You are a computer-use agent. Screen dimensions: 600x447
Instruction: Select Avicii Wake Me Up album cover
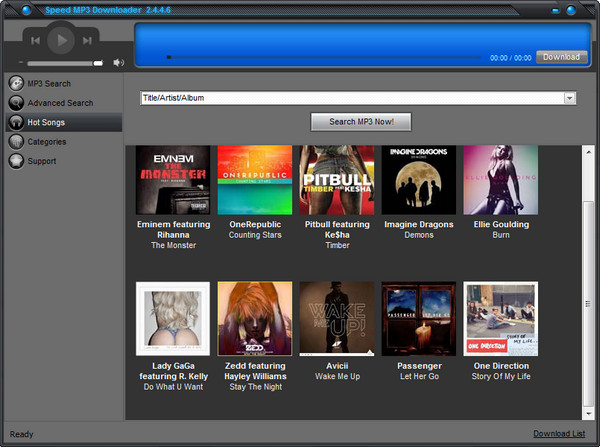click(x=337, y=318)
